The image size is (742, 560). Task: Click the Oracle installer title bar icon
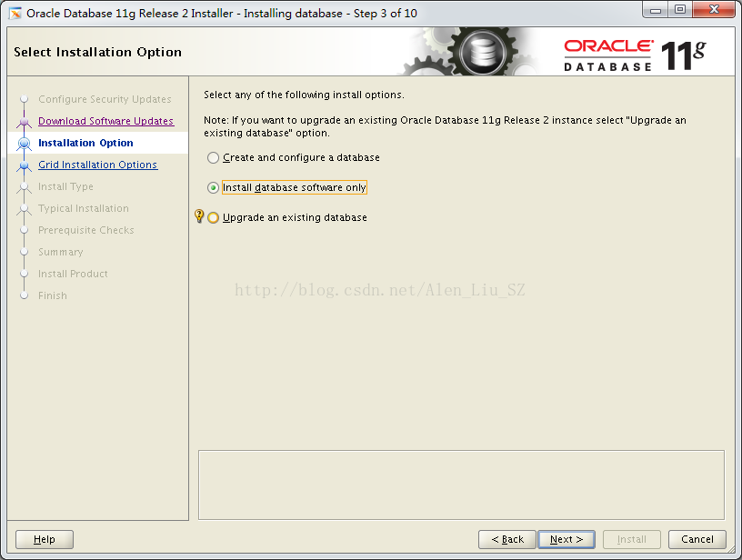point(15,14)
